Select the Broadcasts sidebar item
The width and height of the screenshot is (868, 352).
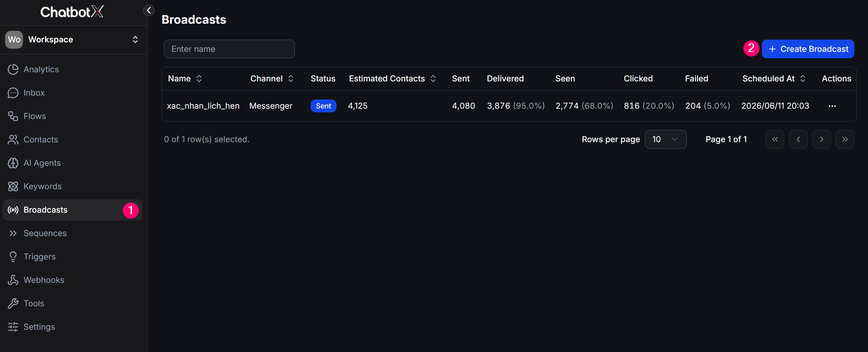(x=72, y=210)
